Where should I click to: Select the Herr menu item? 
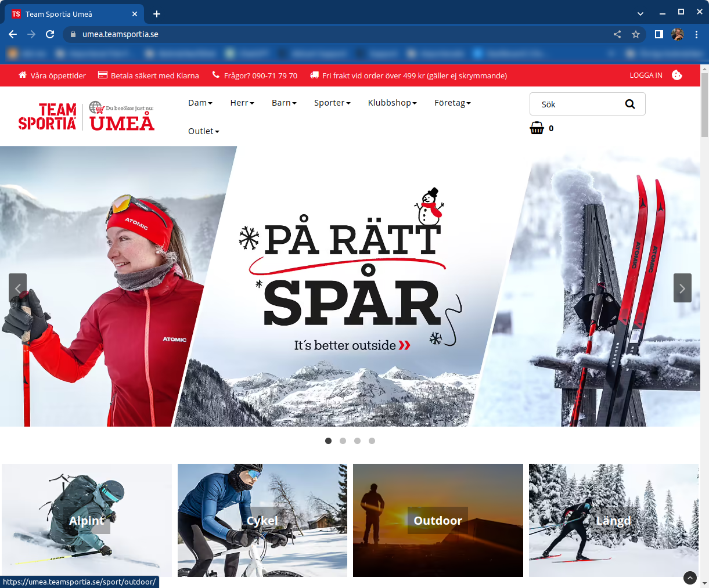(x=242, y=103)
